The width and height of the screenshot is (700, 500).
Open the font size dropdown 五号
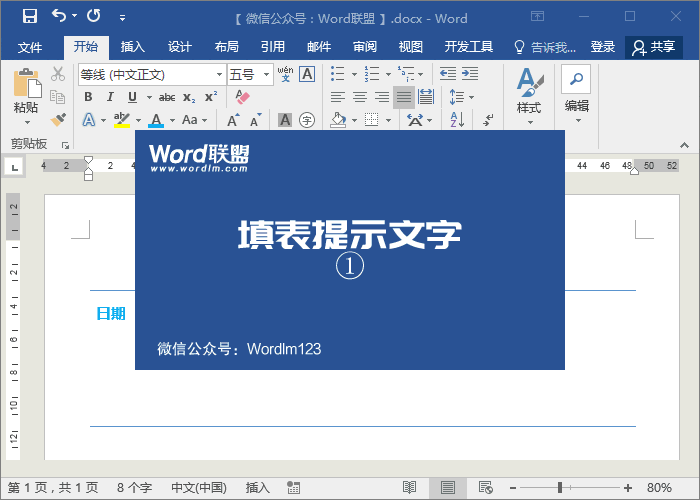(x=267, y=75)
